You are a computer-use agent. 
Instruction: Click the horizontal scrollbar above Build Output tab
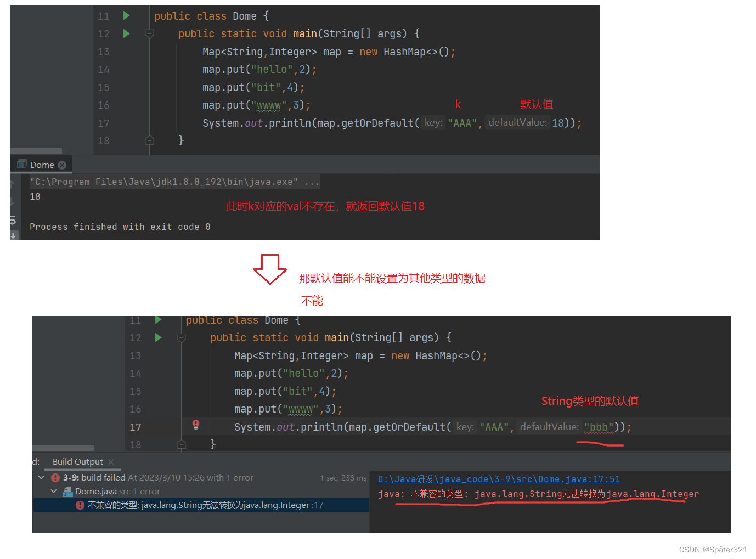[x=63, y=448]
